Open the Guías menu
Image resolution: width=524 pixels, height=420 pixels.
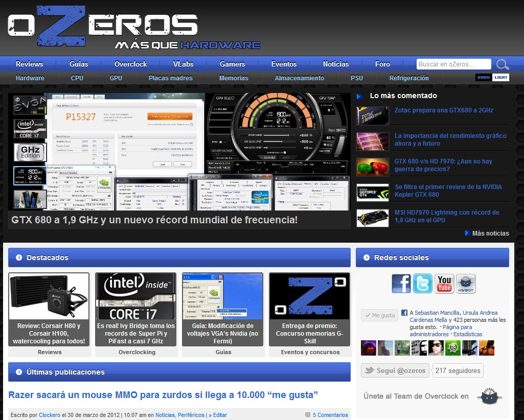click(79, 64)
